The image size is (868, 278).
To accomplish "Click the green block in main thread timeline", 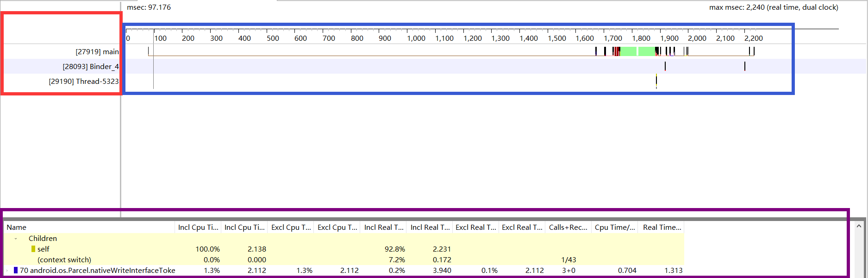I will [637, 51].
